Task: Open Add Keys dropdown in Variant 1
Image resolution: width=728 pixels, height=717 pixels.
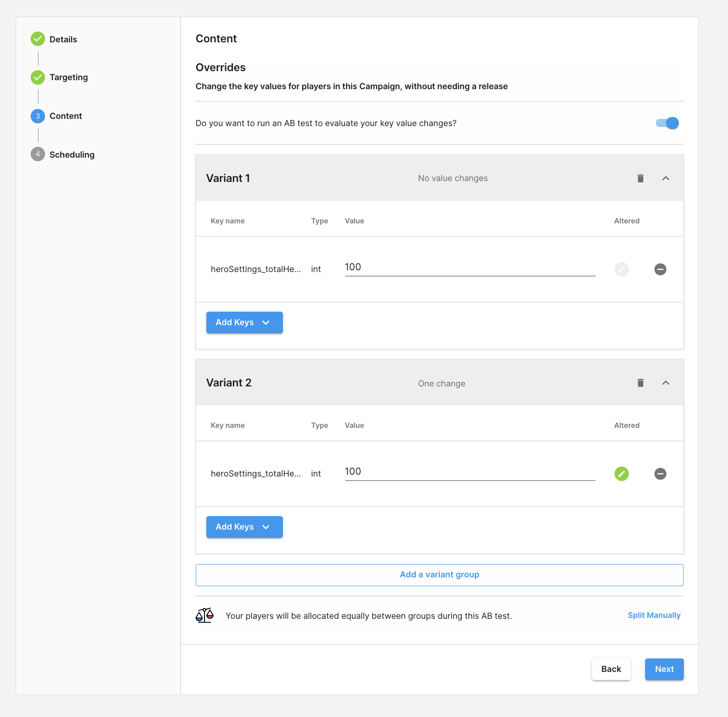Action: point(244,322)
